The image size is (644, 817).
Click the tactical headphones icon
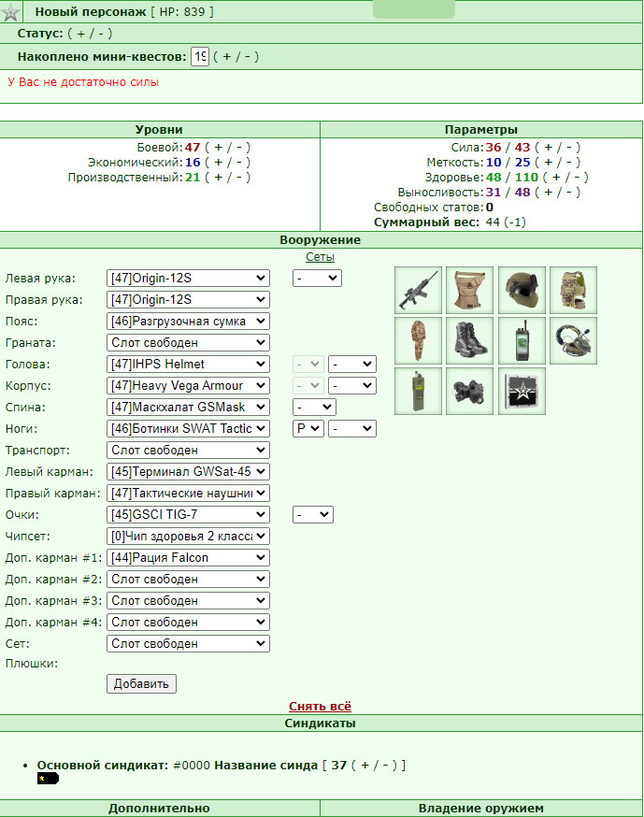tap(573, 341)
